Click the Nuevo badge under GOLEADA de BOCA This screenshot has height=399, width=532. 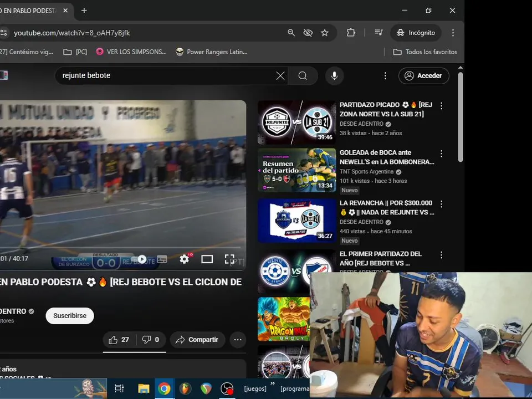(350, 190)
